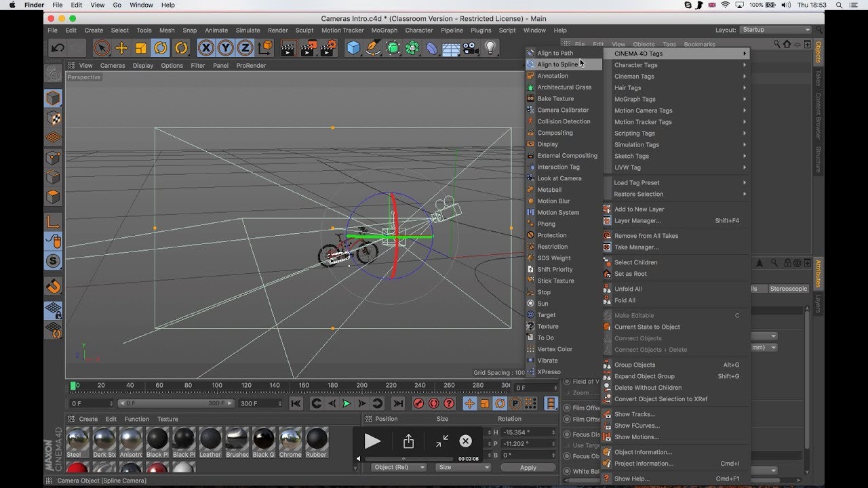Click the Spline Pen tool icon

pyautogui.click(x=373, y=47)
